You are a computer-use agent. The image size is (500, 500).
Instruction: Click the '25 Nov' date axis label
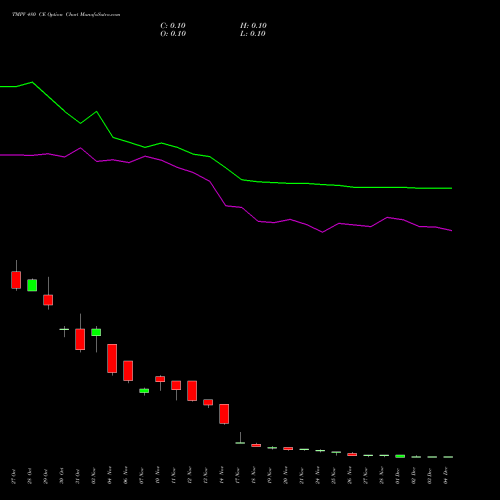coord(334,476)
